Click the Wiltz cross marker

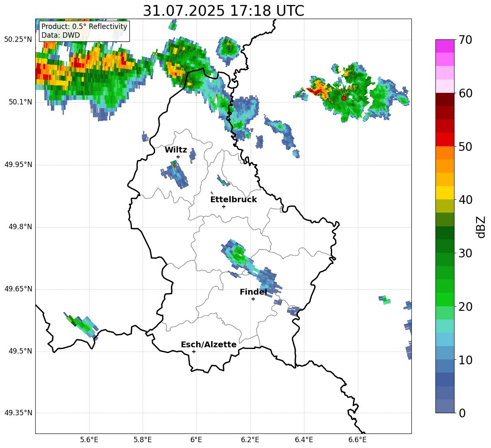pyautogui.click(x=178, y=157)
